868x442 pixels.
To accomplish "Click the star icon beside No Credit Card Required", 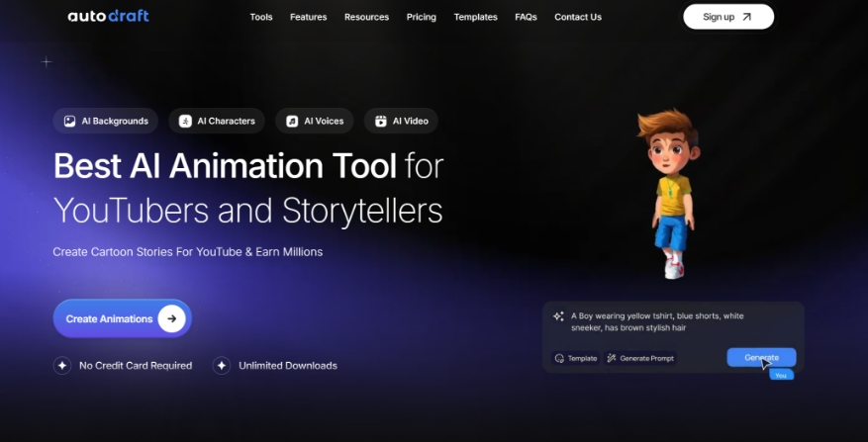I will point(62,366).
